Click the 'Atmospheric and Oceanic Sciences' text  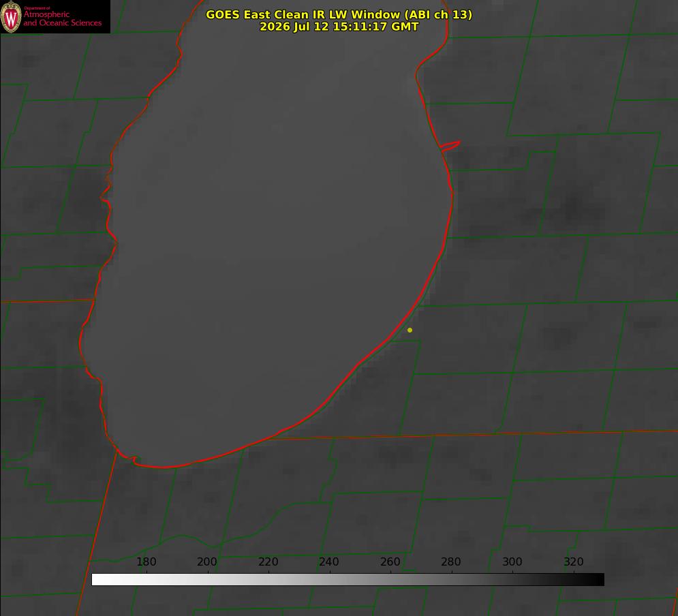coord(62,18)
